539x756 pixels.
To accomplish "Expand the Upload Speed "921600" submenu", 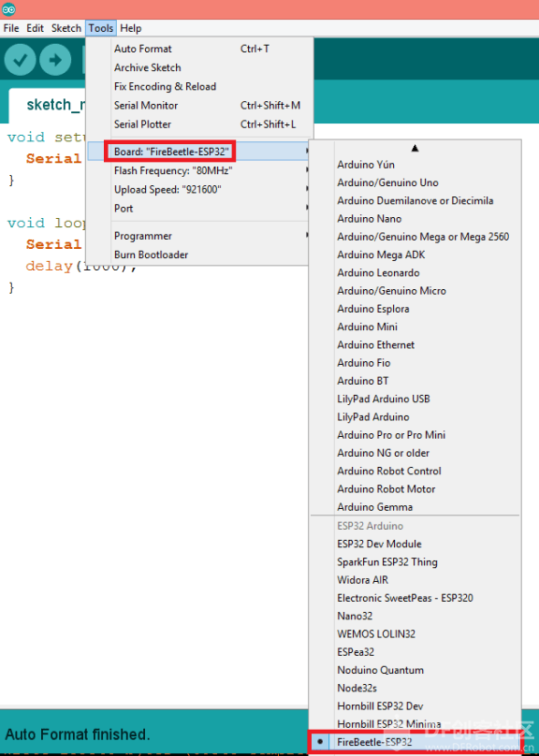I will click(x=199, y=189).
